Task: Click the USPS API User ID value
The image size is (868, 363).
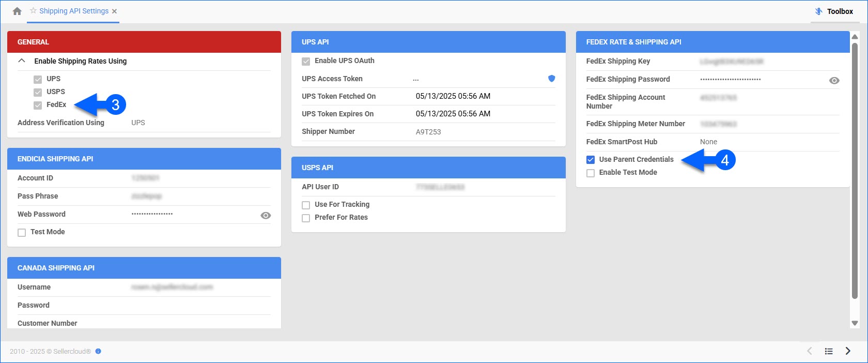Action: click(x=440, y=187)
